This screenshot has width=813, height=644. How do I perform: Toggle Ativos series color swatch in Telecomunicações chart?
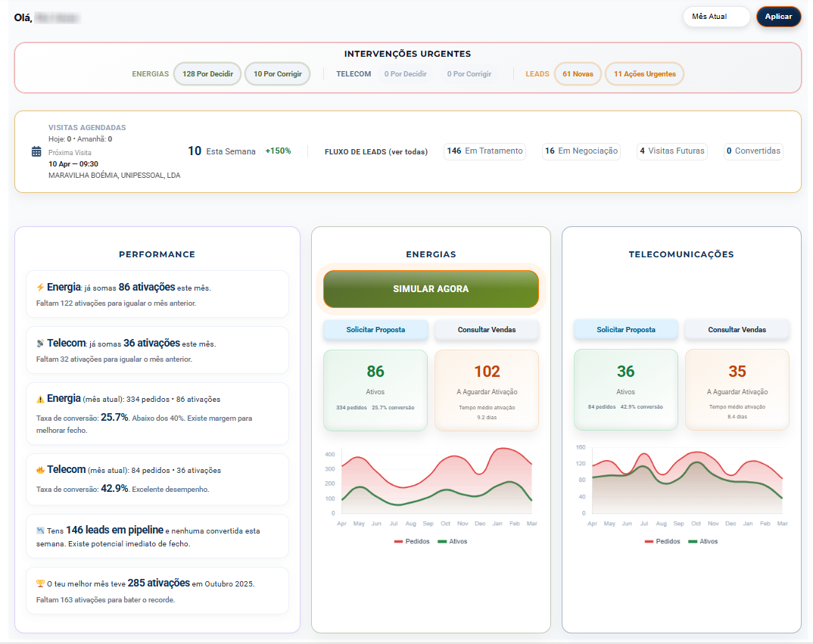tap(692, 542)
